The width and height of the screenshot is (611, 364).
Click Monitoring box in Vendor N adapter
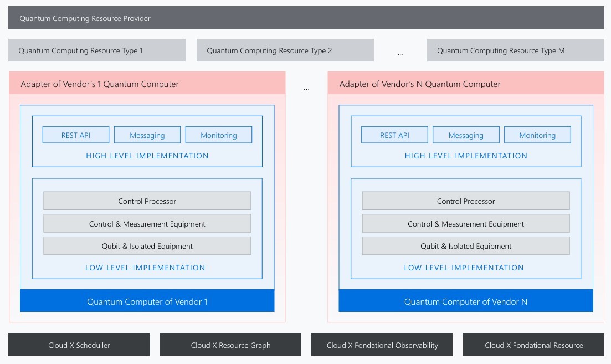point(537,135)
